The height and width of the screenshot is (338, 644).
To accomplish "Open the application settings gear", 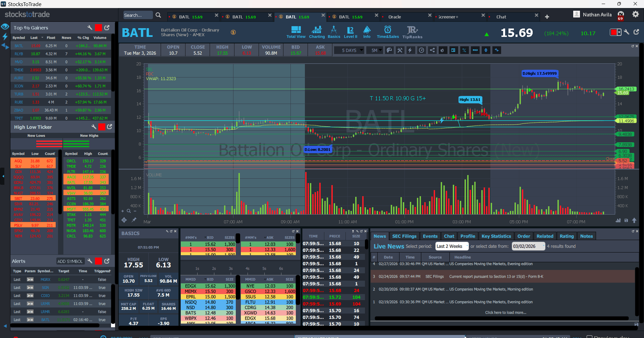I will (x=636, y=14).
